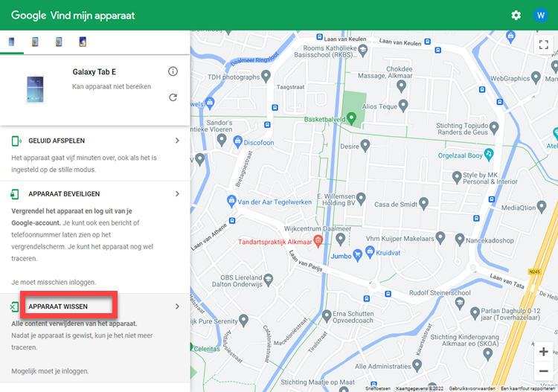
Task: Select the Alle Administraties pin
Action: pos(417,365)
